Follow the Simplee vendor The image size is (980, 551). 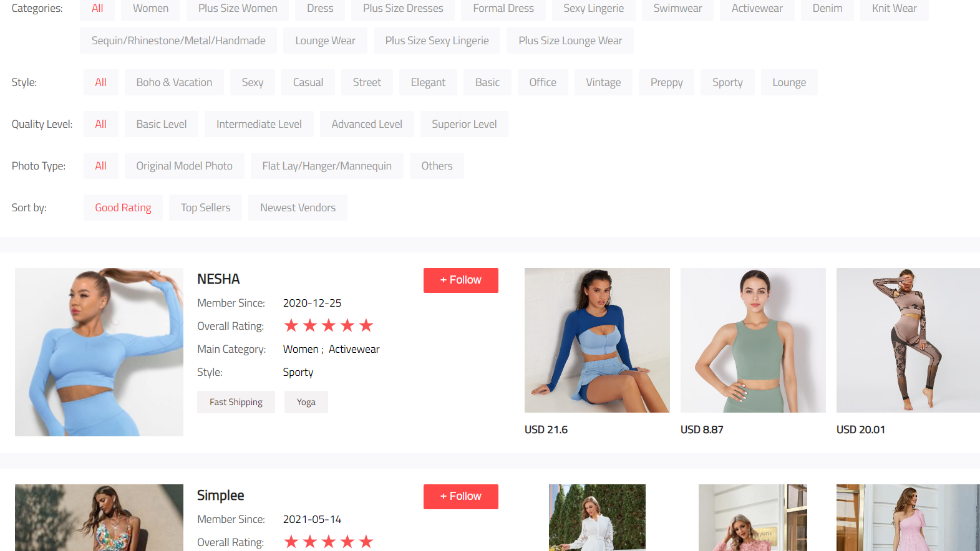pos(460,497)
